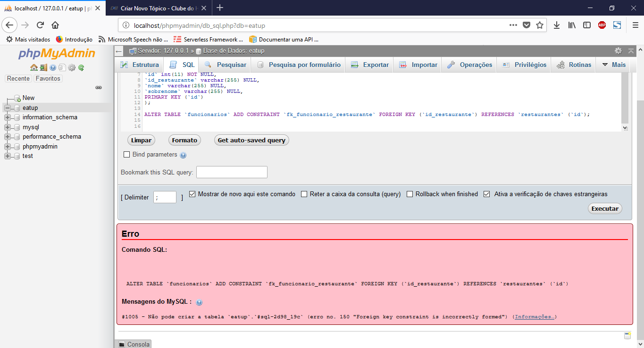This screenshot has height=348, width=644.
Task: Open MySQL message help icon
Action: click(x=199, y=302)
